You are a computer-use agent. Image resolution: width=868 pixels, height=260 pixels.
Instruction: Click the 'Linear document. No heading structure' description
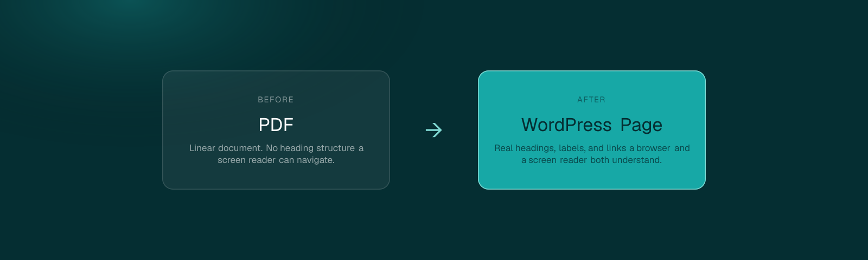pos(276,154)
